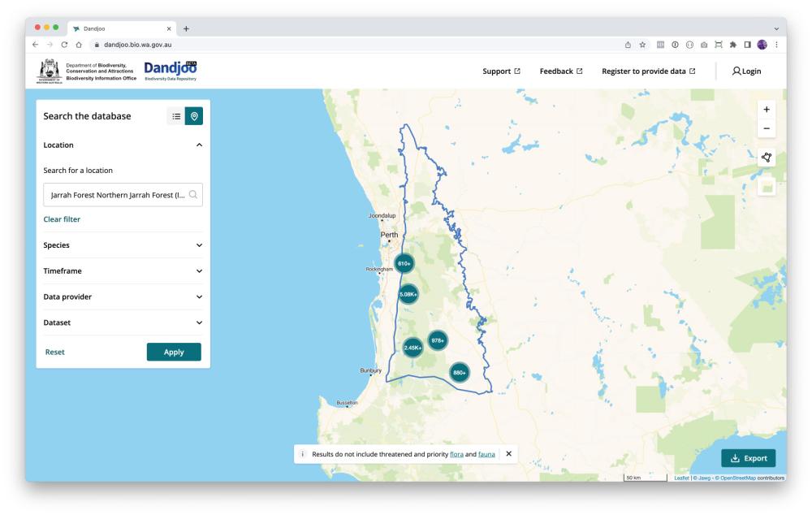Open the Support link
The image size is (812, 515).
tap(501, 71)
